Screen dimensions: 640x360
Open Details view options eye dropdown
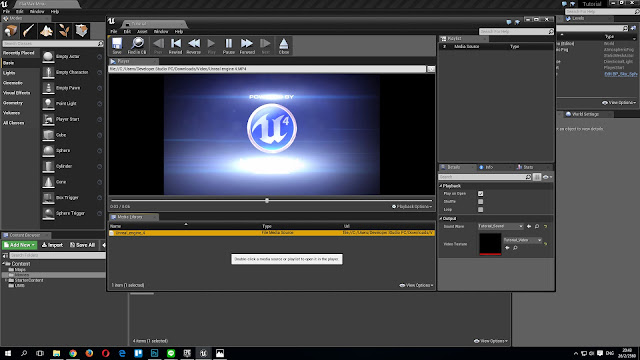point(547,177)
